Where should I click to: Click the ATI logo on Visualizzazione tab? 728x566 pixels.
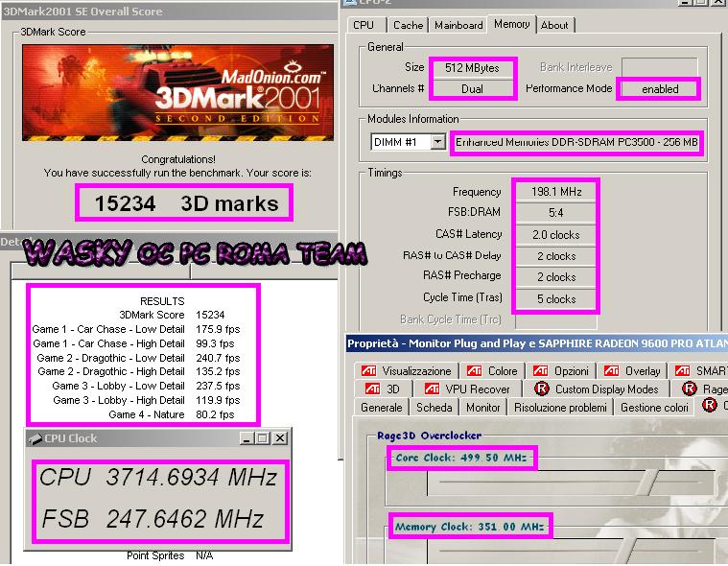click(x=368, y=370)
